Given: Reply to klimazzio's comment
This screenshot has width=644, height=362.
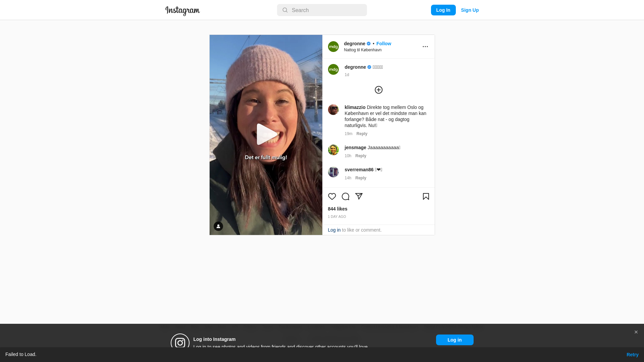Looking at the screenshot, I should [x=362, y=134].
